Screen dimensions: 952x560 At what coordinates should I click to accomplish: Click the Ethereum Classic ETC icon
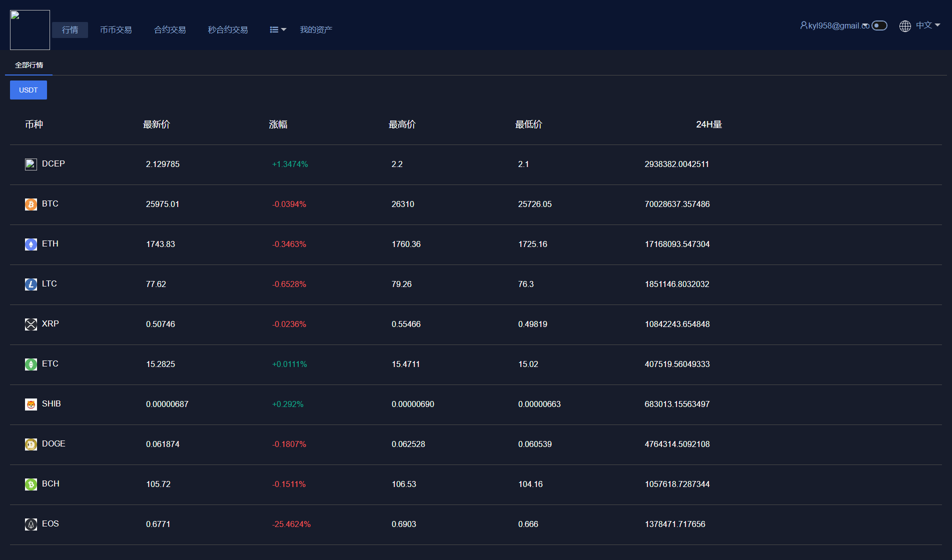click(31, 364)
